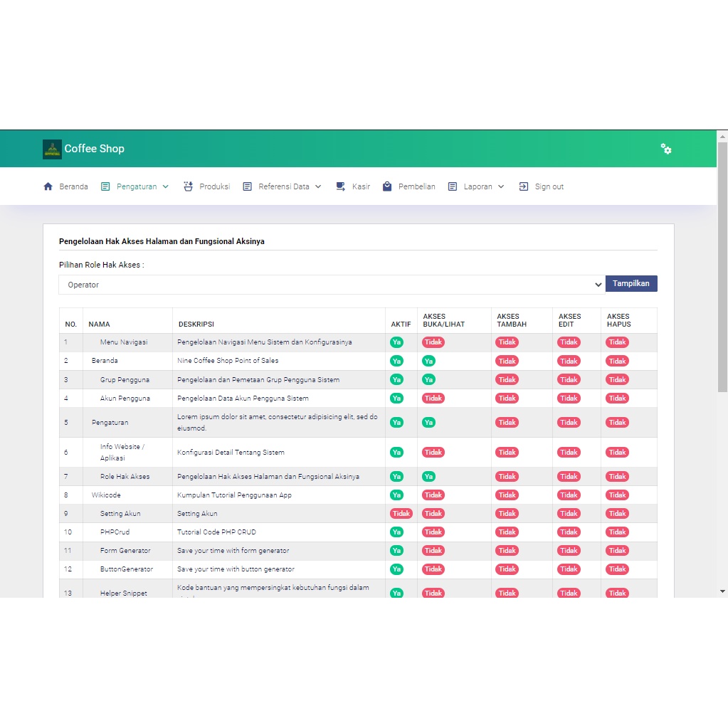
Task: Open the settings gears icon in header
Action: pyautogui.click(x=665, y=149)
